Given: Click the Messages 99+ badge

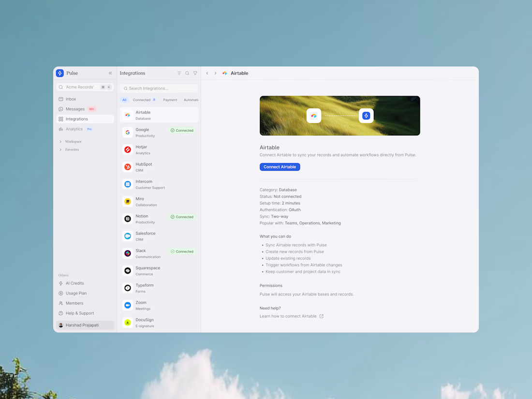Looking at the screenshot, I should tap(91, 109).
